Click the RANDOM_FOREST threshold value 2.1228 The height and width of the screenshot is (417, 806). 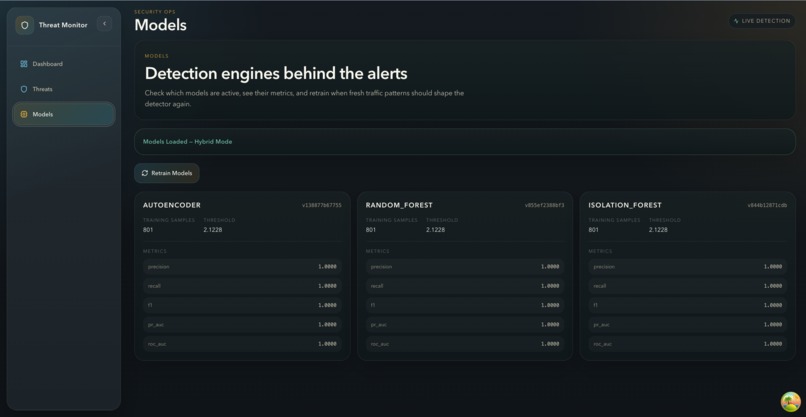pyautogui.click(x=435, y=230)
